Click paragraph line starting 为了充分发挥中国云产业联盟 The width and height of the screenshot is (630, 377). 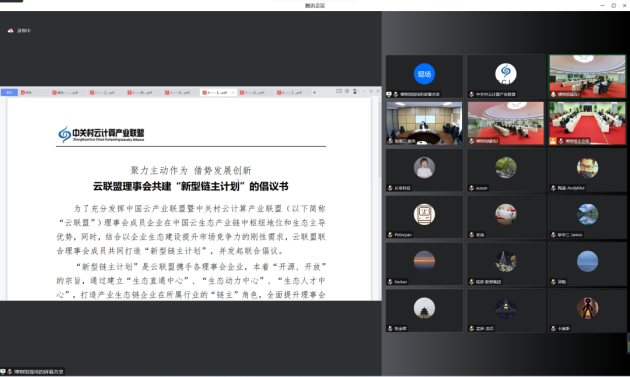[x=200, y=209]
